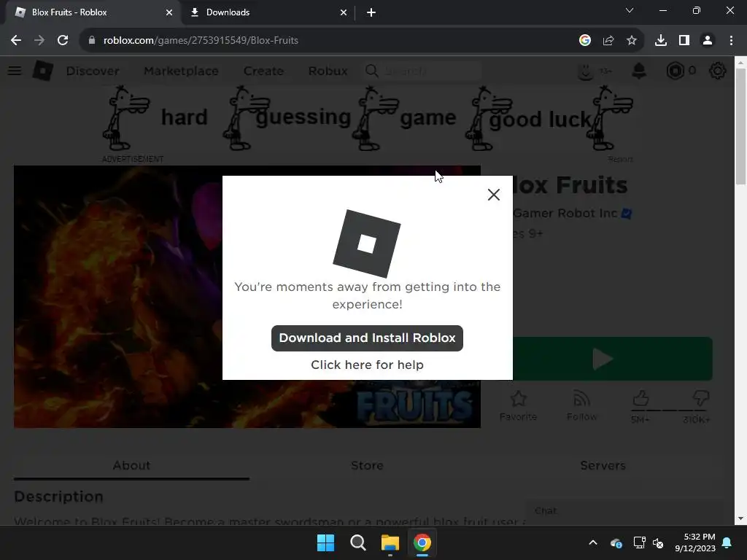Open the Chrome profile menu
The image size is (747, 560).
pyautogui.click(x=708, y=41)
